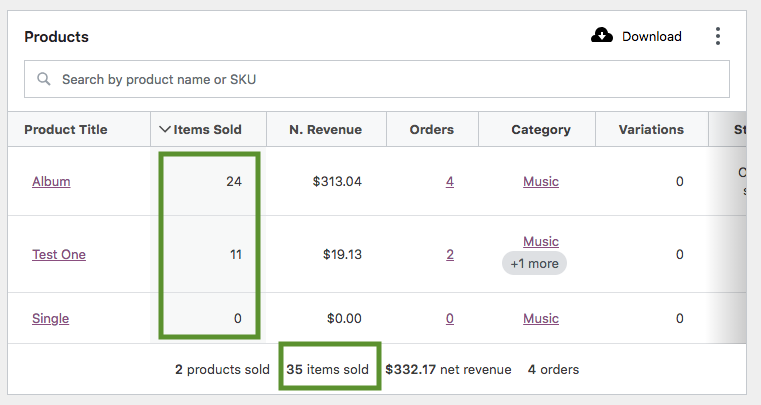This screenshot has width=761, height=405.
Task: Focus the product name or SKU search field
Action: [x=377, y=79]
